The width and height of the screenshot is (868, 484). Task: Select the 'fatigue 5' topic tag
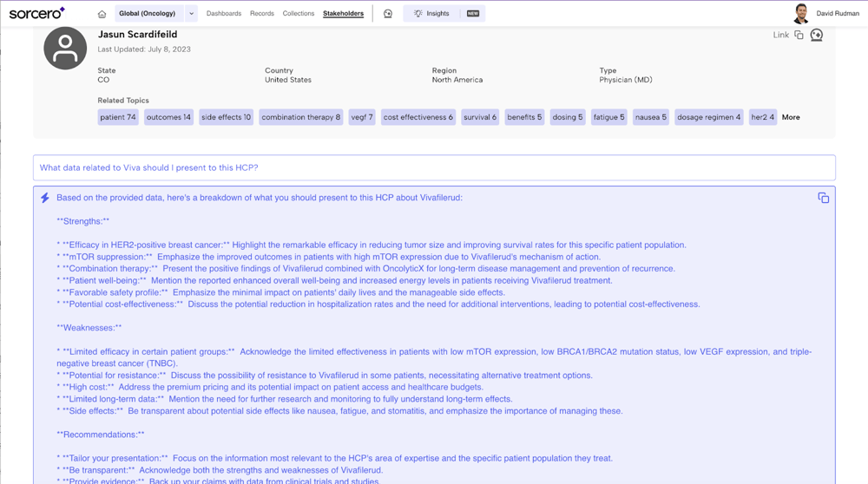(x=609, y=117)
